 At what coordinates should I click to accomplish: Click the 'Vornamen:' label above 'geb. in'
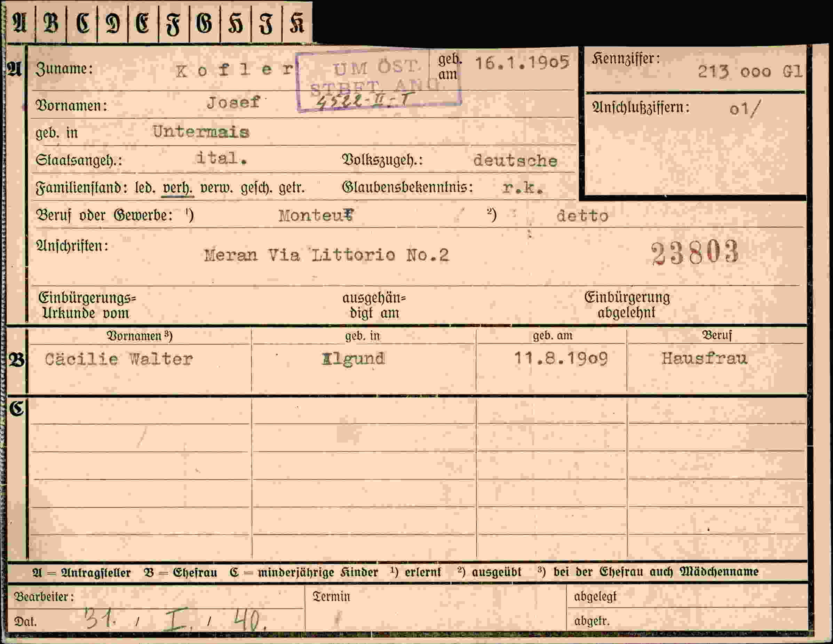(x=71, y=106)
